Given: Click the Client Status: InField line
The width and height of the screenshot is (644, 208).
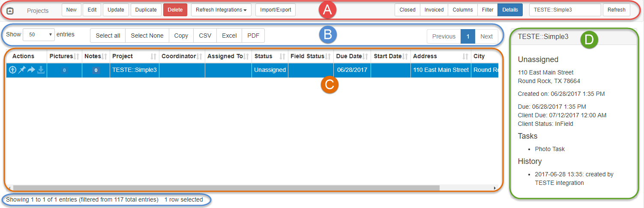Looking at the screenshot, I should click(545, 124).
